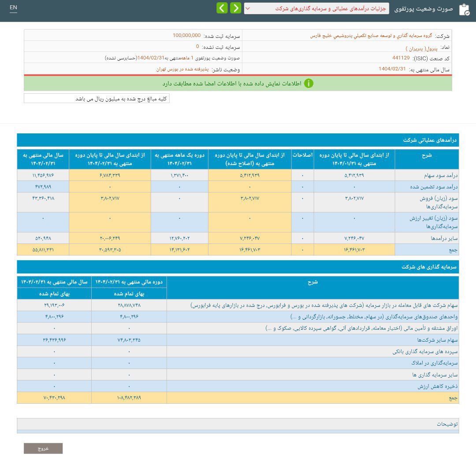Click the value ۶,۷۸۴,۳۳۹ in dividend row

(x=110, y=175)
